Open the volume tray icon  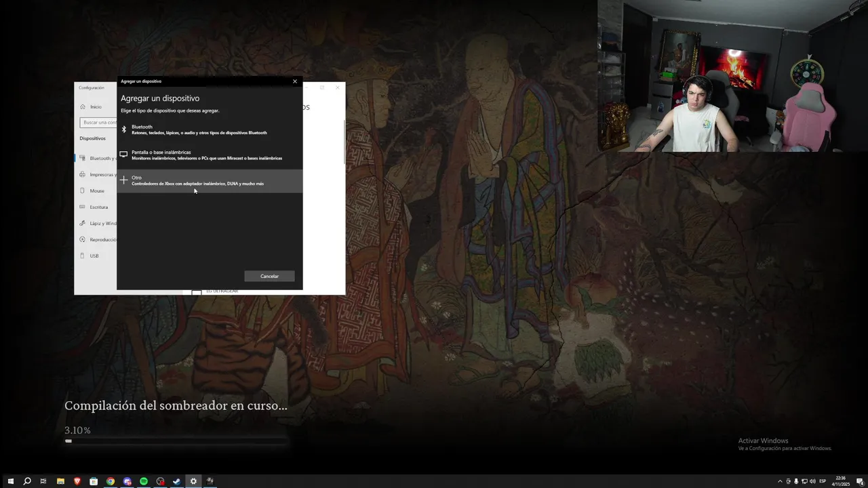coord(813,481)
